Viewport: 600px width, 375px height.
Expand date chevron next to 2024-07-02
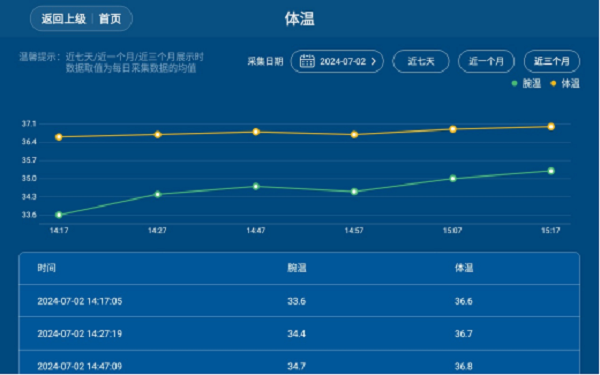pos(373,61)
